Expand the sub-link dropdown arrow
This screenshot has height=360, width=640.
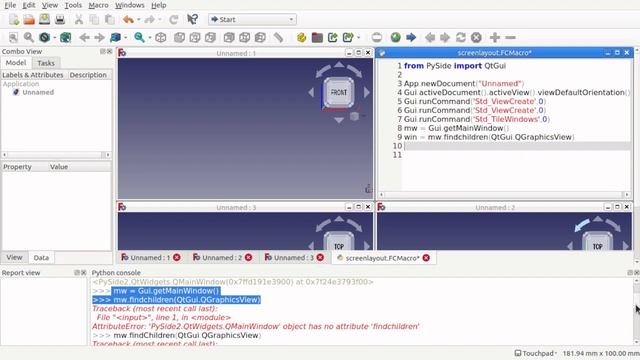(358, 38)
